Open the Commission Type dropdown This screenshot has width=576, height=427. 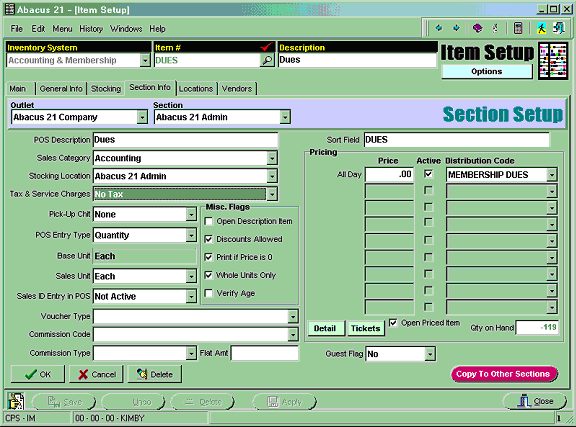(x=191, y=354)
